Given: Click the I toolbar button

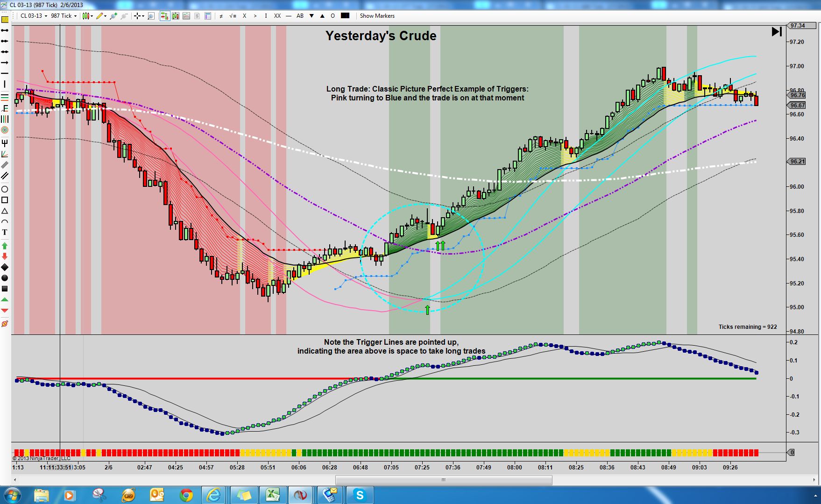Looking at the screenshot, I should (266, 16).
